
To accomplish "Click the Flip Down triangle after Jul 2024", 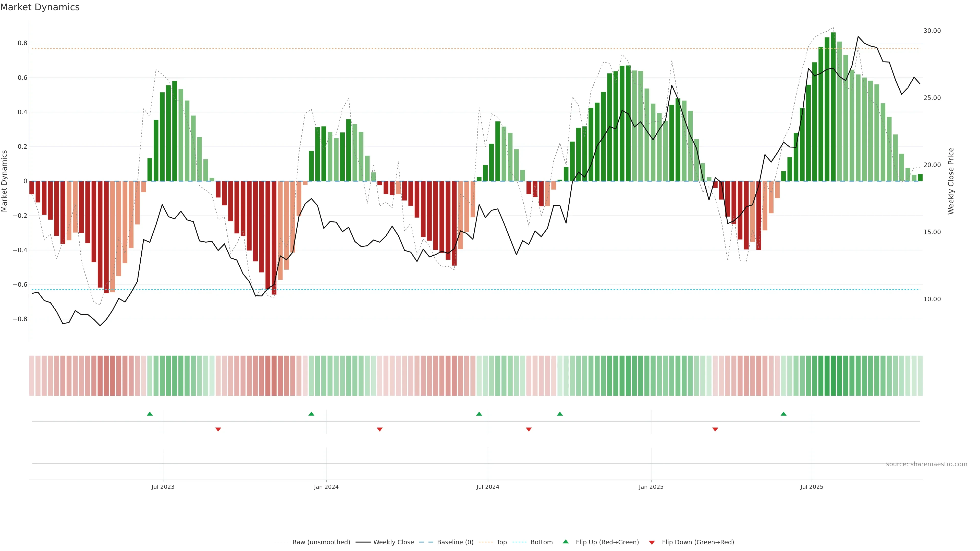I will click(529, 429).
